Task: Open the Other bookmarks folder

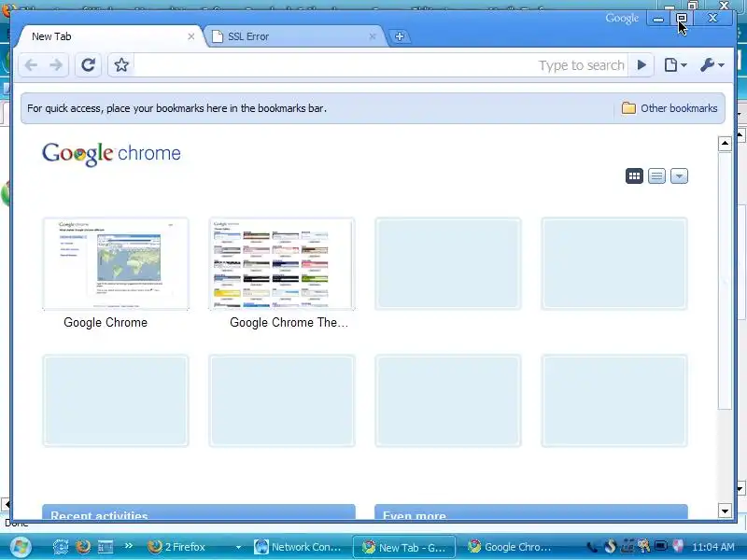Action: point(669,108)
